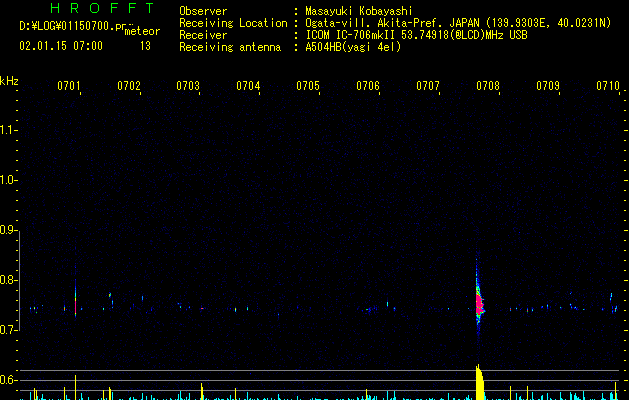Image resolution: width=629 pixels, height=400 pixels.
Task: Select the ICOM IC-706mkII receiver details
Action: (416, 35)
